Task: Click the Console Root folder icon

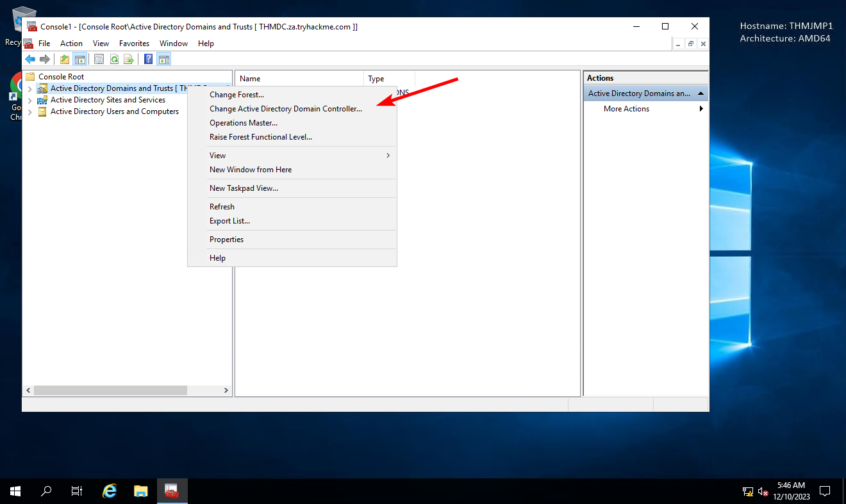Action: coord(30,77)
